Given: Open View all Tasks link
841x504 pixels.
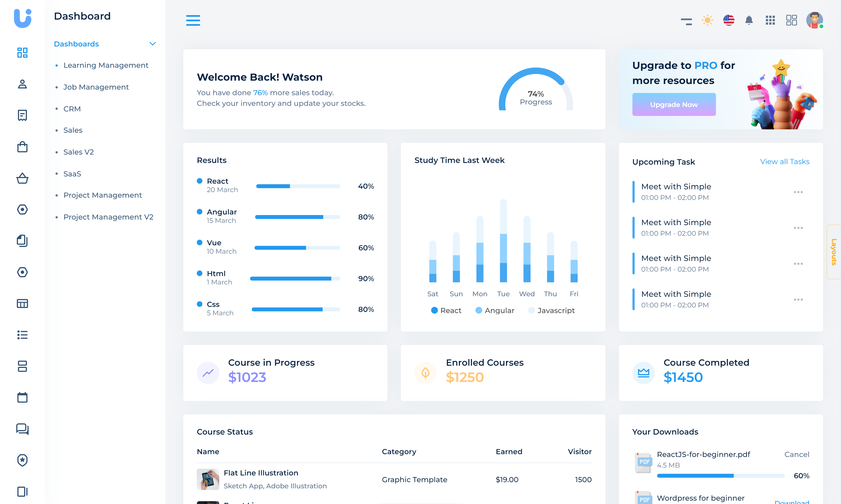Looking at the screenshot, I should coord(785,162).
